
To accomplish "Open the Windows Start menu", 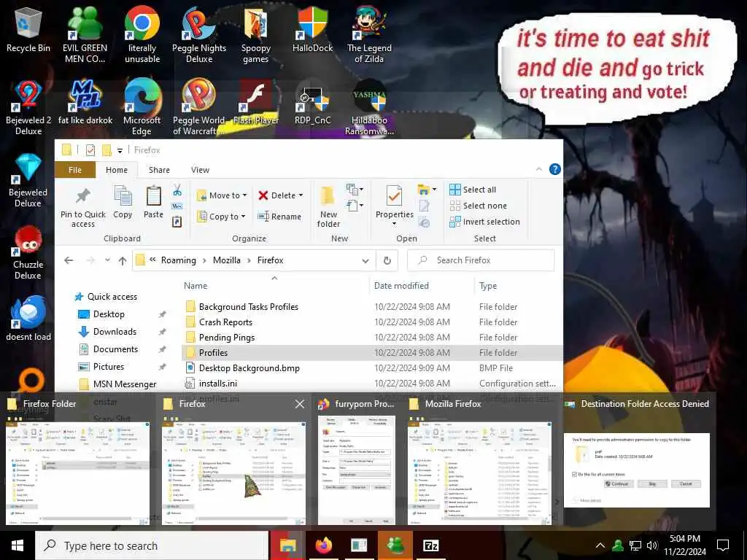I will coord(18,545).
